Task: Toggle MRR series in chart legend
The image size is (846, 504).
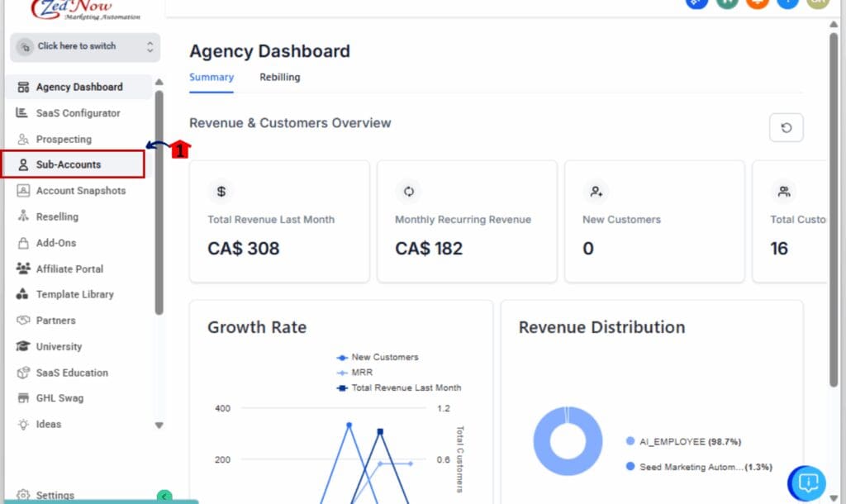Action: [362, 373]
